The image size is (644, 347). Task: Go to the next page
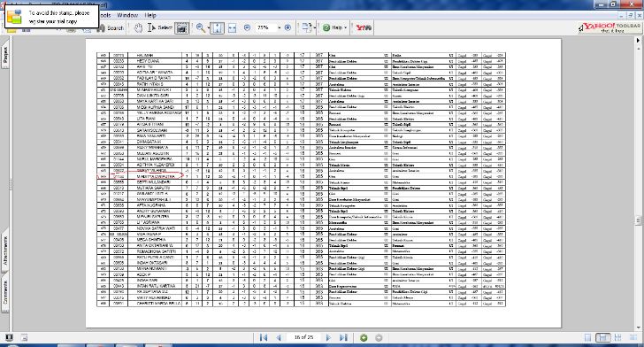328,337
